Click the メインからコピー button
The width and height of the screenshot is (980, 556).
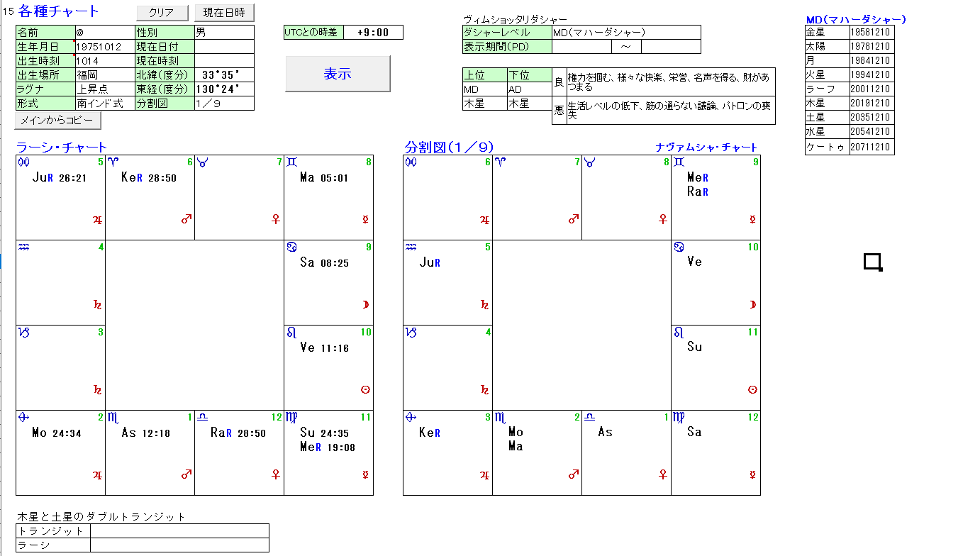point(57,121)
